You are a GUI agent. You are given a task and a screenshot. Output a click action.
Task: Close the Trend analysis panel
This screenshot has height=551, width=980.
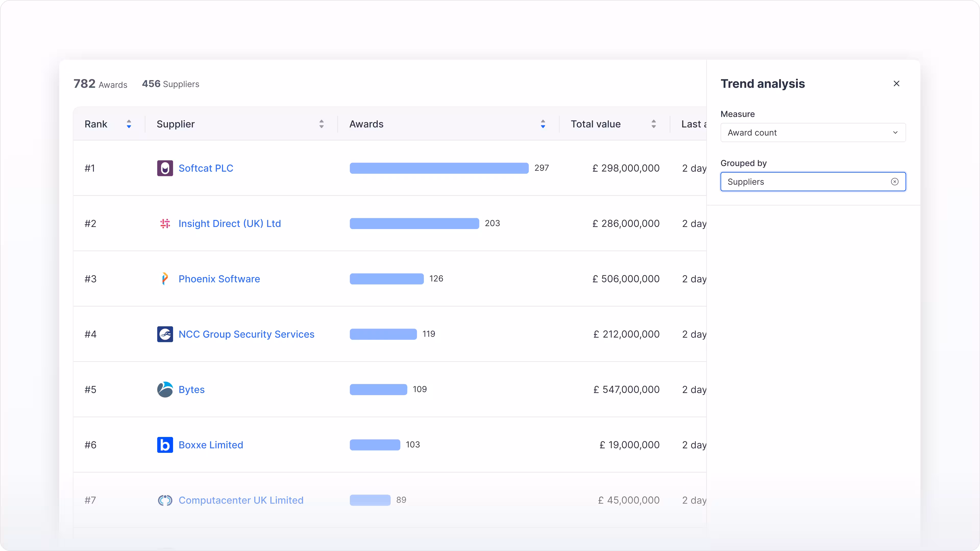[x=896, y=84]
